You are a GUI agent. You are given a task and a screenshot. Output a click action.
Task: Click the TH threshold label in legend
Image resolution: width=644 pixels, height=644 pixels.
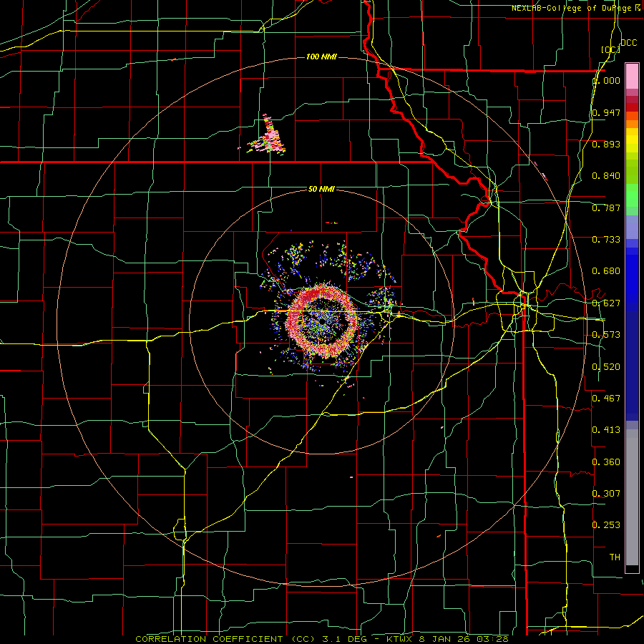point(615,557)
